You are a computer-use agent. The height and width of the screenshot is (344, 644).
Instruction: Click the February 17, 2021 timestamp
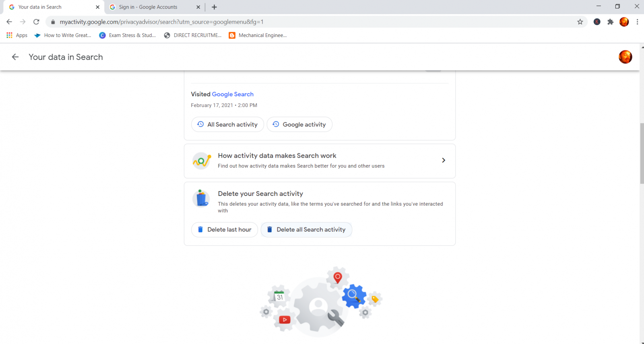coord(224,105)
